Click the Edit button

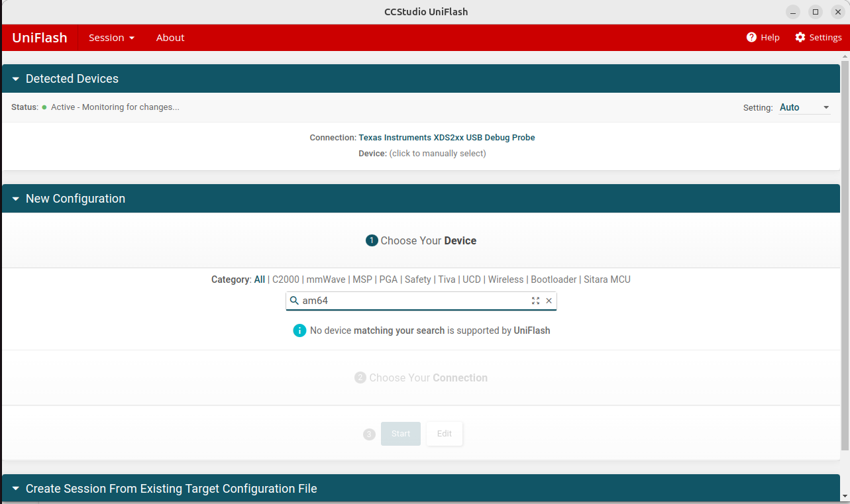click(x=445, y=434)
